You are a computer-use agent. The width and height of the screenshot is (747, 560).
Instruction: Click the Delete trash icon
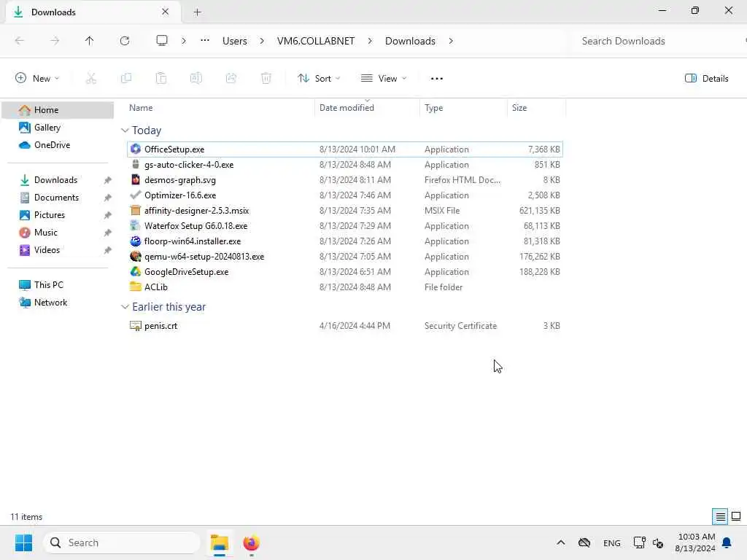(266, 79)
